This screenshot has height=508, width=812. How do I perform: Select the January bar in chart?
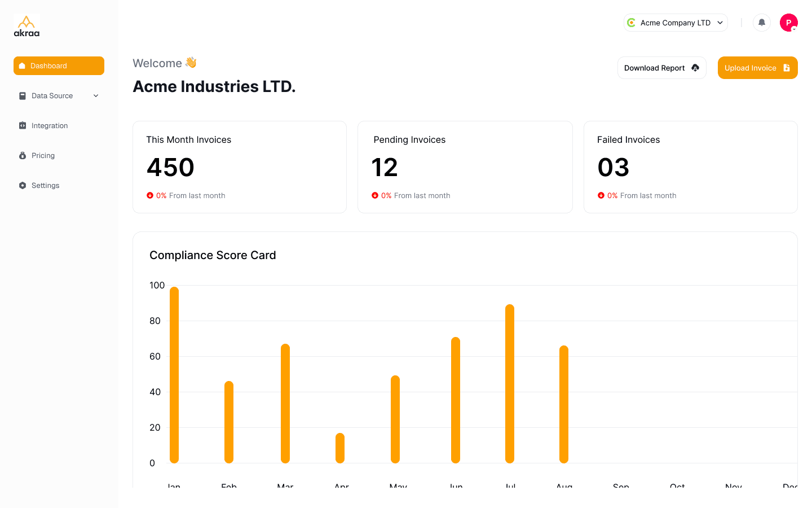click(174, 375)
